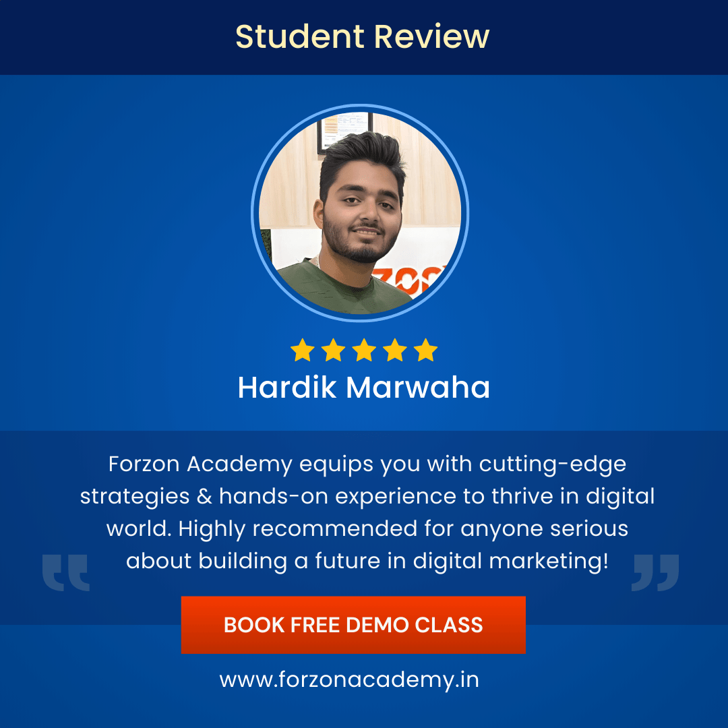Choose the middle third rating star

[364, 350]
